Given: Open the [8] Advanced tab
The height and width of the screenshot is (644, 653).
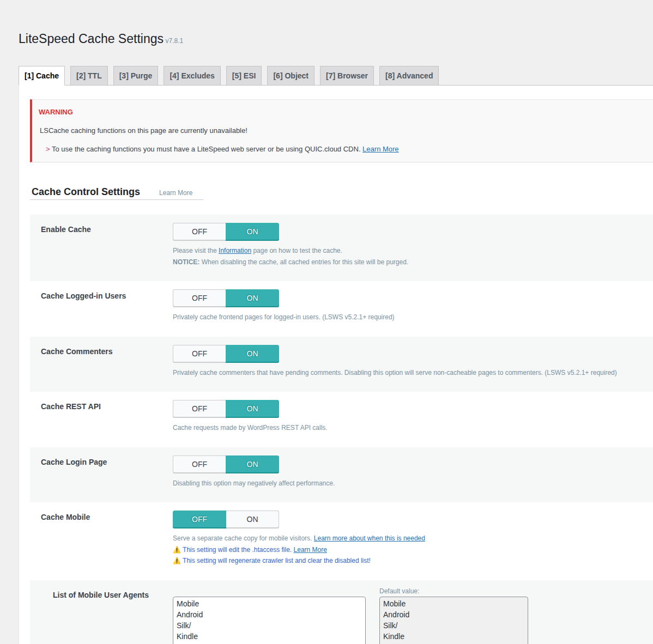Looking at the screenshot, I should (x=409, y=76).
